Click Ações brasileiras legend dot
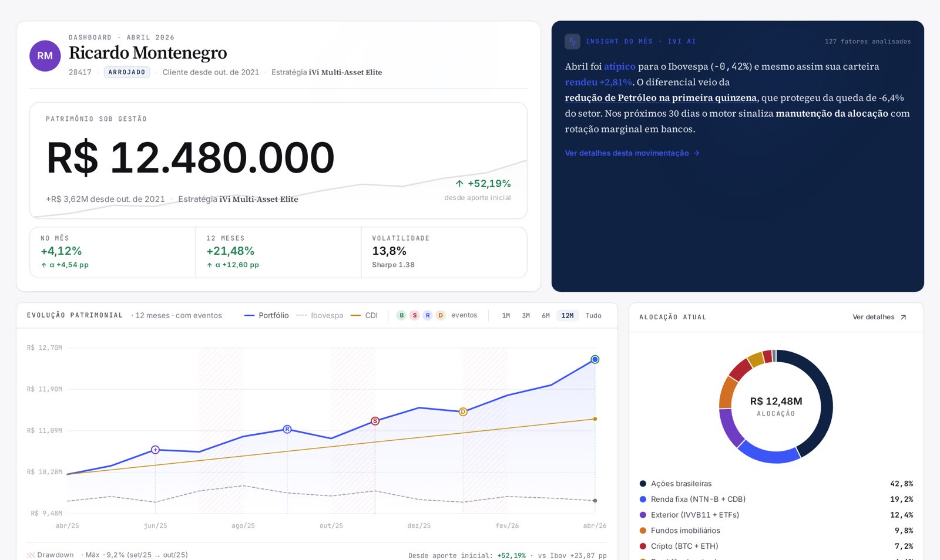This screenshot has height=560, width=940. [643, 484]
